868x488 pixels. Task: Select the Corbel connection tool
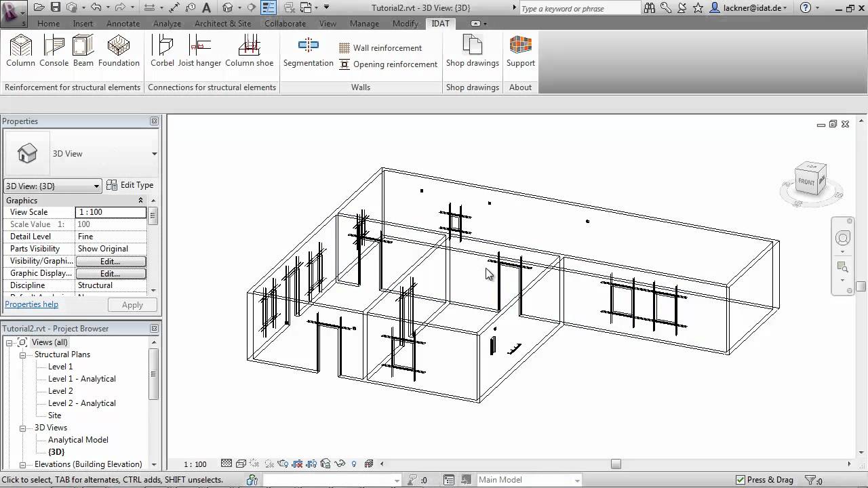[x=162, y=52]
